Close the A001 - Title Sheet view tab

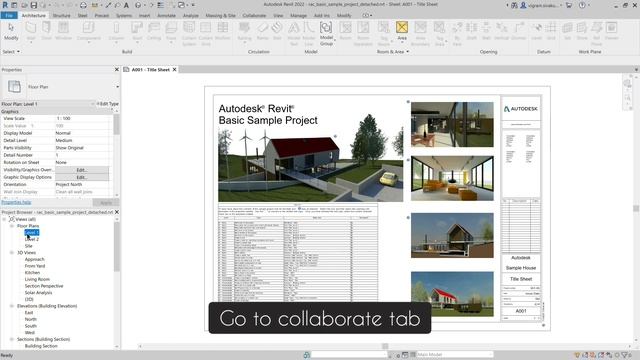174,70
